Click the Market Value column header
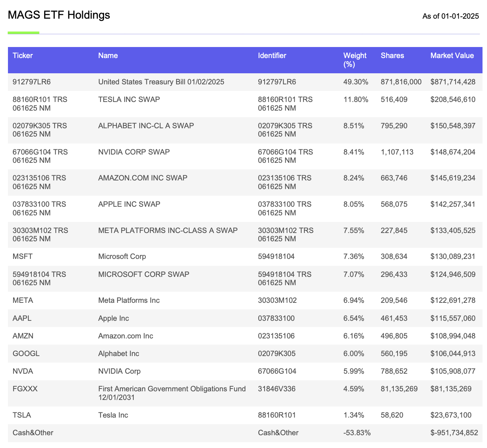Screen dimensions: 487x448 coord(452,56)
